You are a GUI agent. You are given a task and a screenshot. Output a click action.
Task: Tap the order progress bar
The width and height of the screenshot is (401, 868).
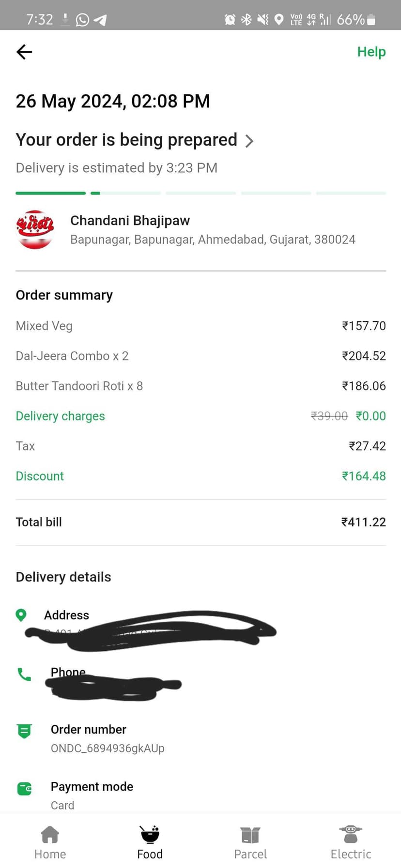(x=200, y=193)
